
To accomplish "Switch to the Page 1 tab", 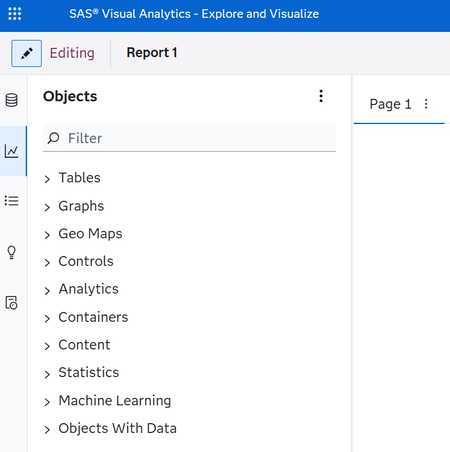I will pos(390,104).
